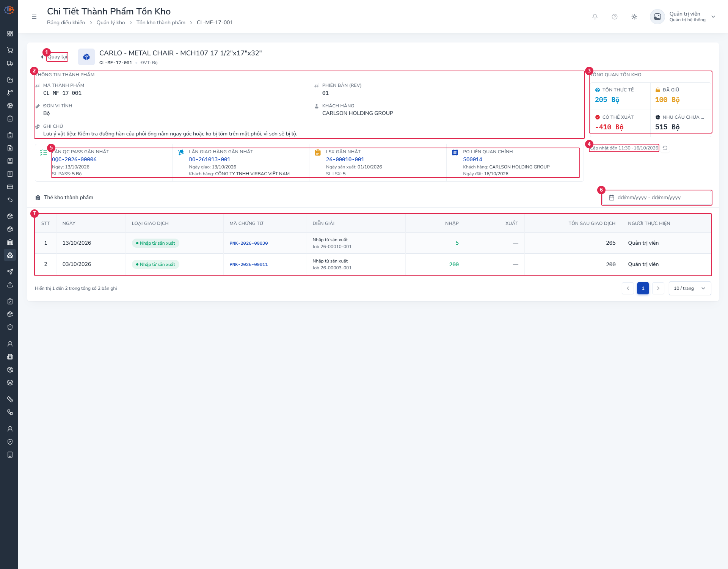Open the factory icon in sidebar
This screenshot has width=728, height=569.
pyautogui.click(x=10, y=80)
